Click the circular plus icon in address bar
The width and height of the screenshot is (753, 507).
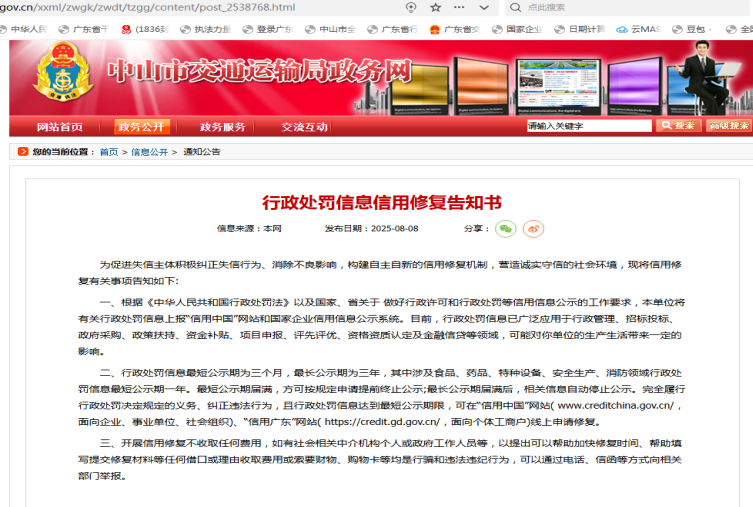tap(411, 7)
